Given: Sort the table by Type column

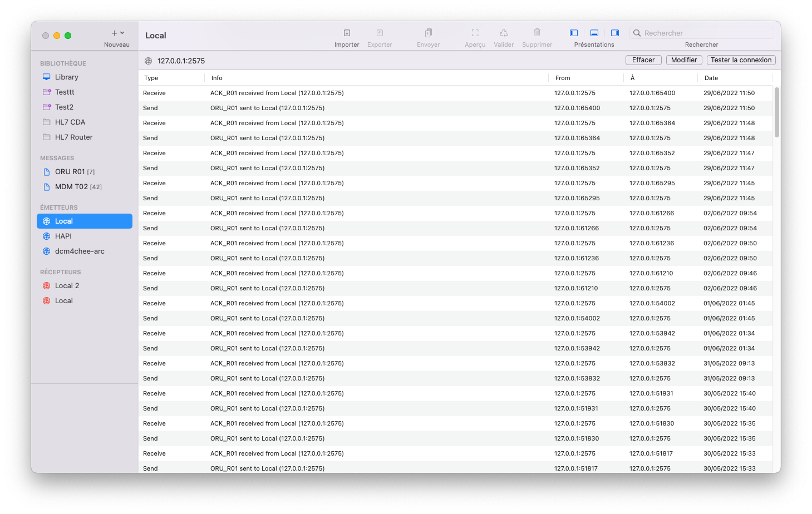Looking at the screenshot, I should tap(151, 78).
